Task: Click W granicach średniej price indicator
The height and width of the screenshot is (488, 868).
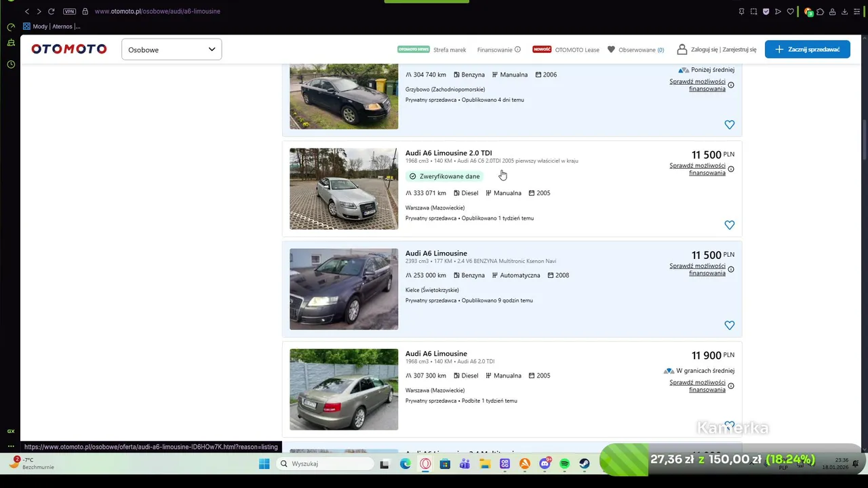Action: tap(699, 371)
